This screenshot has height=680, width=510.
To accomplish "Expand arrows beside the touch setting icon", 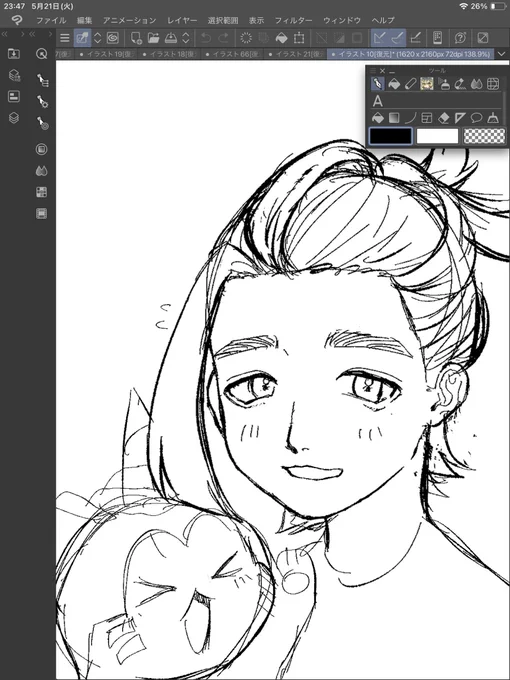I will (98, 38).
